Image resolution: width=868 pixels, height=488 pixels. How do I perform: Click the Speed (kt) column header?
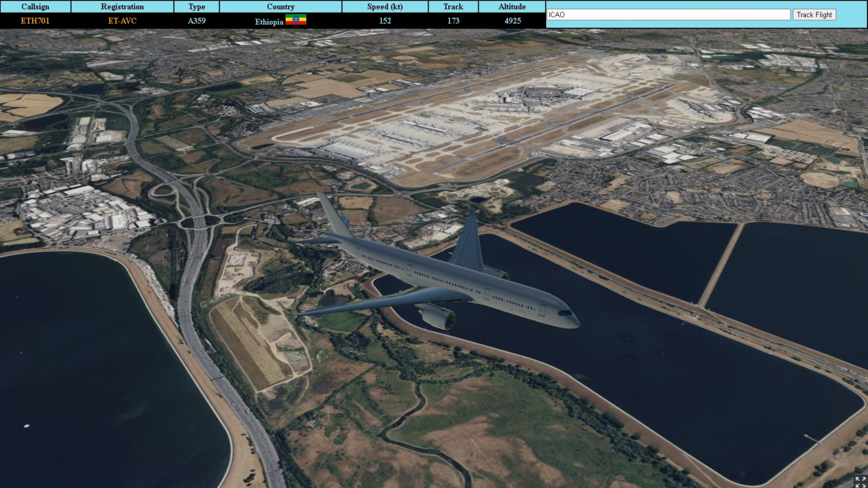[385, 6]
